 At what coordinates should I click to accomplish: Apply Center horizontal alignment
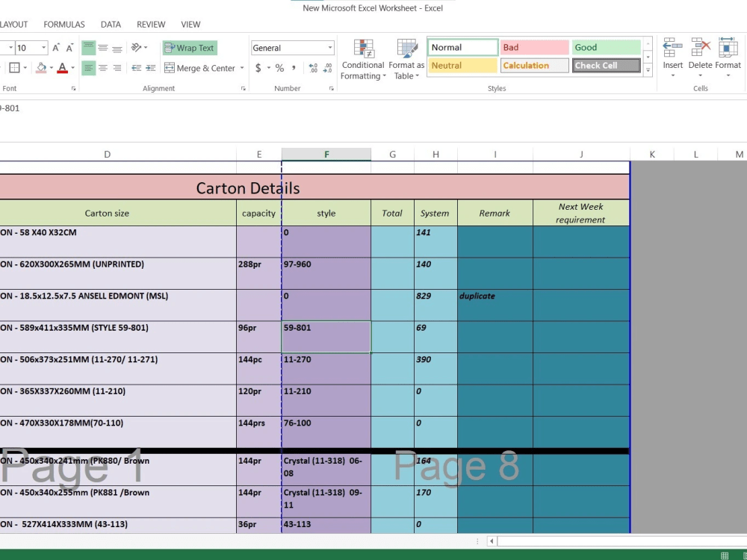click(103, 68)
